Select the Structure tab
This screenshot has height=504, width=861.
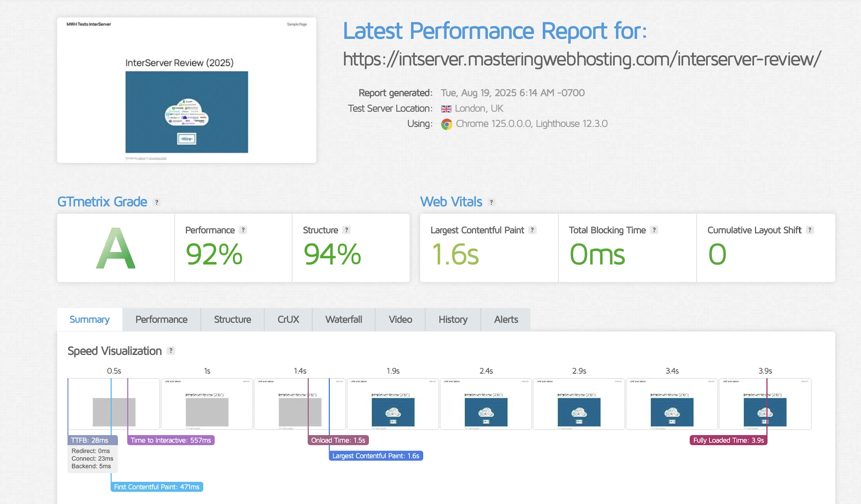232,319
